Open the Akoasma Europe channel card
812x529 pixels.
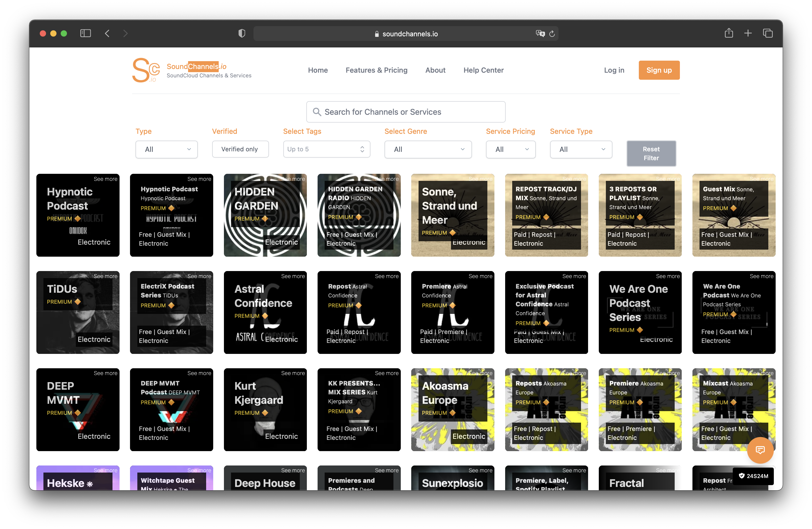(x=452, y=409)
